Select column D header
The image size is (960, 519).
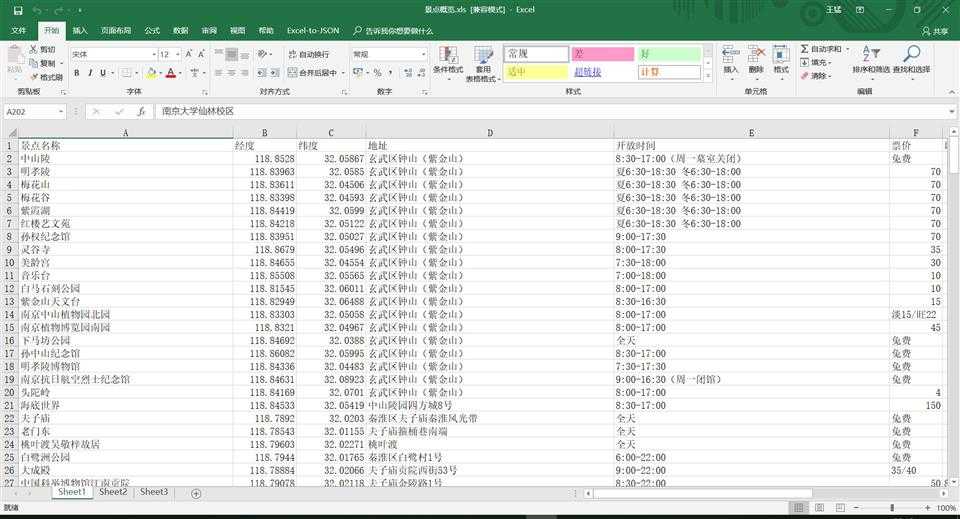(x=490, y=133)
